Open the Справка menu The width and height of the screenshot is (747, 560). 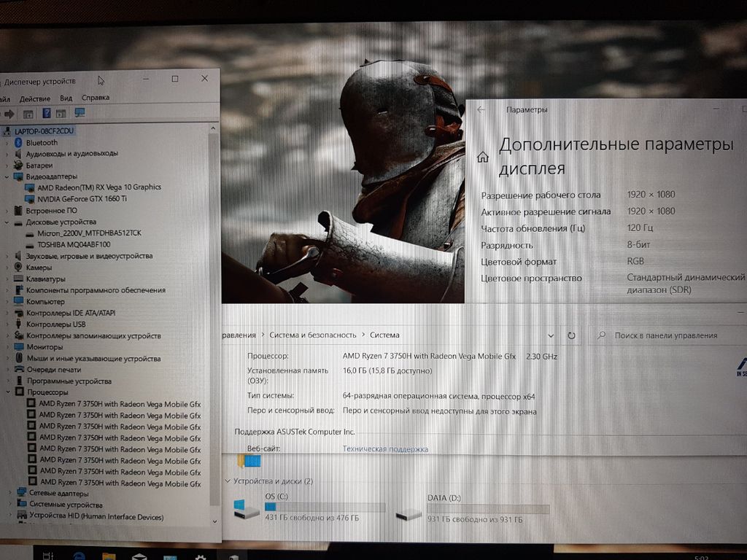point(96,98)
